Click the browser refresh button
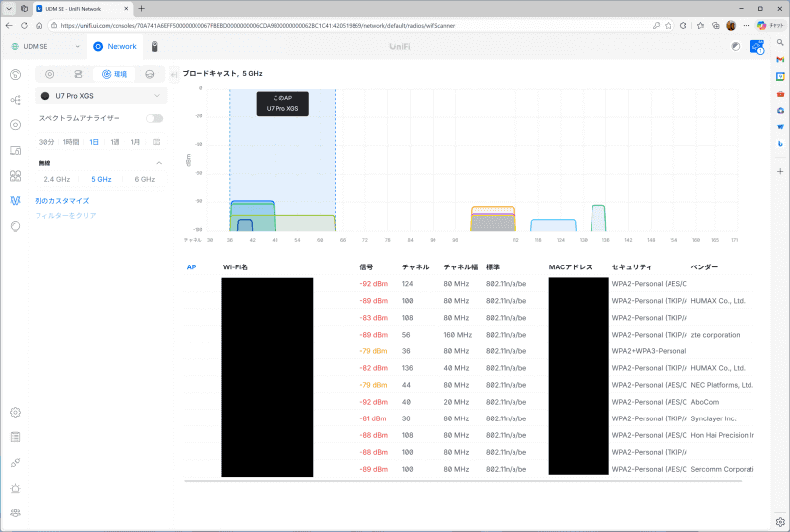 [24, 26]
